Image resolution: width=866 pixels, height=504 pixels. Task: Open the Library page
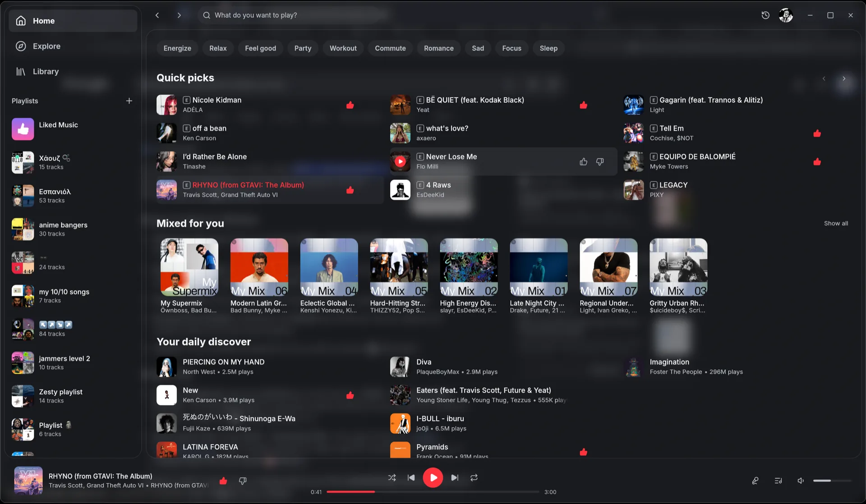pos(73,72)
